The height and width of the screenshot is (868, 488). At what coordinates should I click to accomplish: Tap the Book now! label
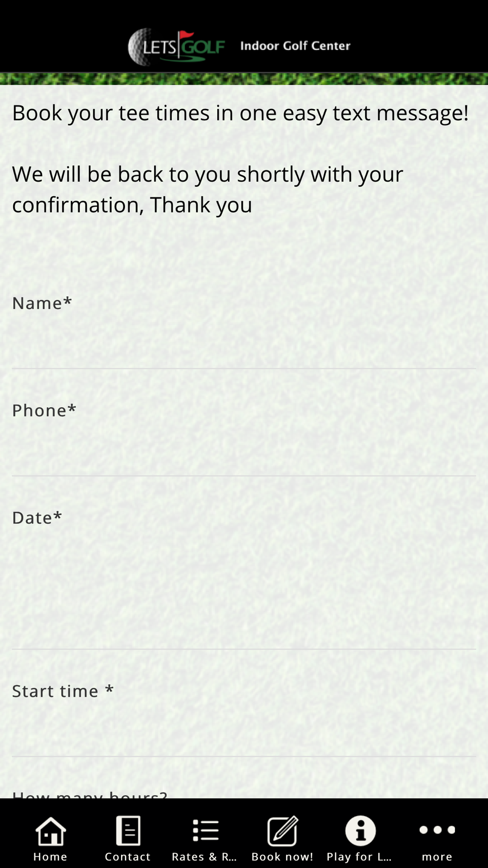point(283,857)
